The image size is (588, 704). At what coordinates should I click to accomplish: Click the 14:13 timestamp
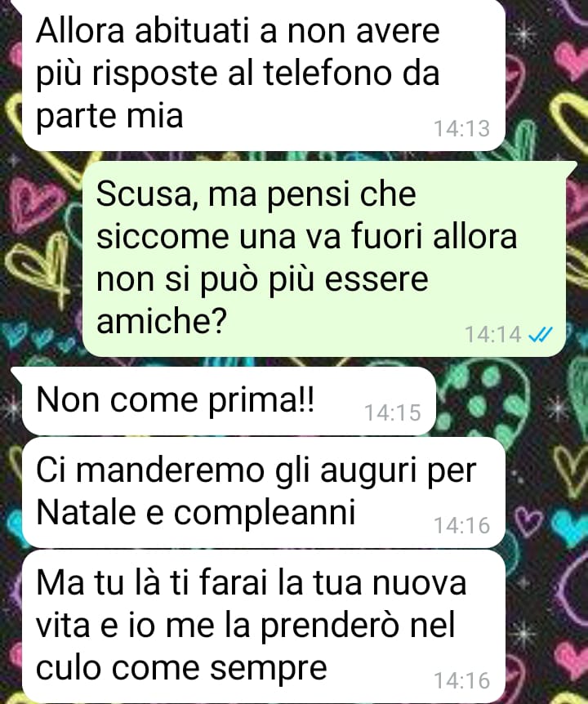point(461,128)
